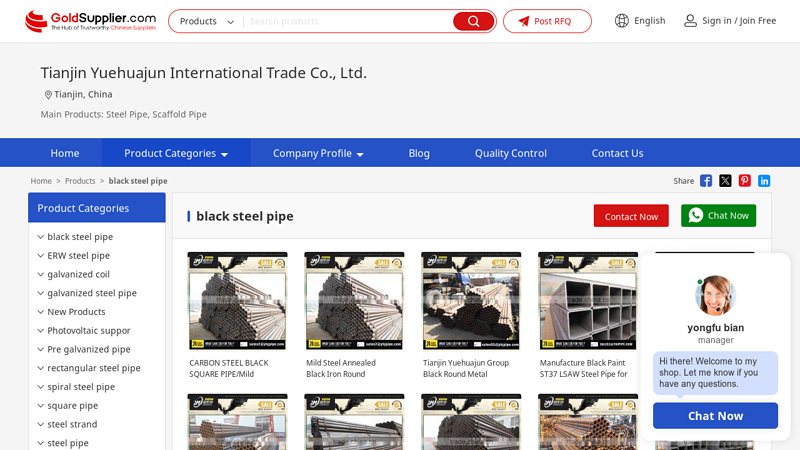Share page on Pinterest
Image resolution: width=800 pixels, height=450 pixels.
[x=744, y=181]
